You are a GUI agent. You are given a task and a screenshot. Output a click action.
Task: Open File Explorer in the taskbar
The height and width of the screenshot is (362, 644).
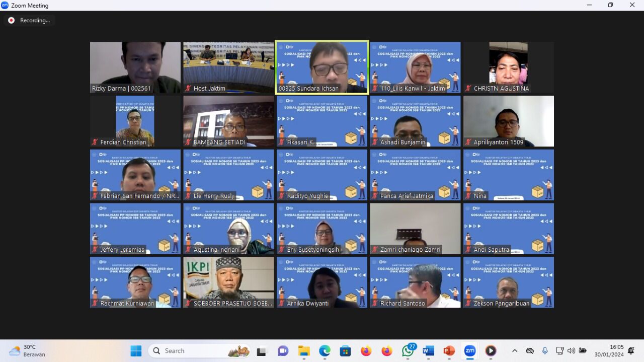[x=304, y=351]
